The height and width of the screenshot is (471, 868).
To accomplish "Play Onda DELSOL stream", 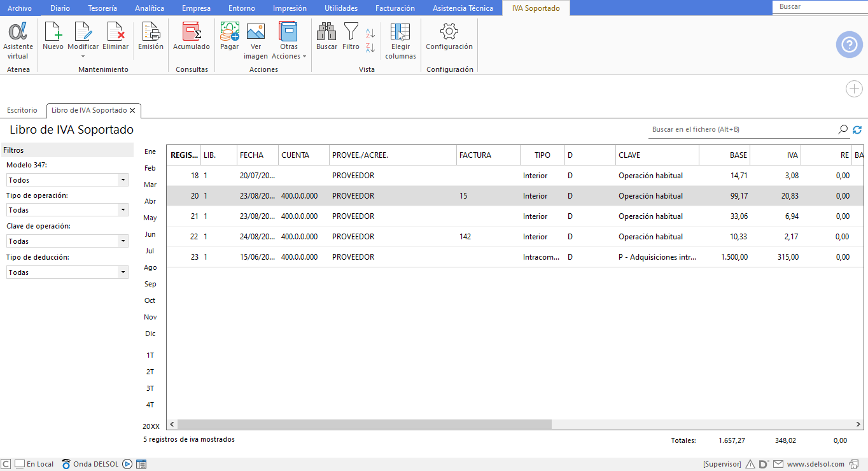I will [x=127, y=464].
